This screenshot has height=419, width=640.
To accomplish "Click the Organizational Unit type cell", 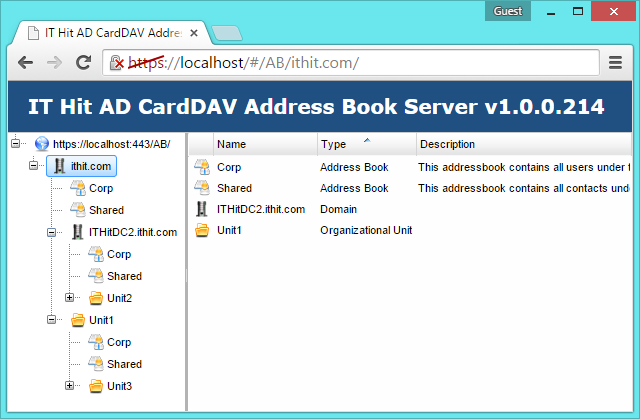I will [x=366, y=230].
